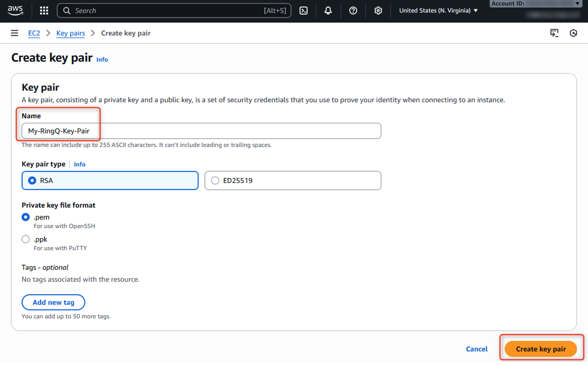The image size is (588, 366).
Task: Open the region selector for N. Virginia
Action: click(437, 10)
